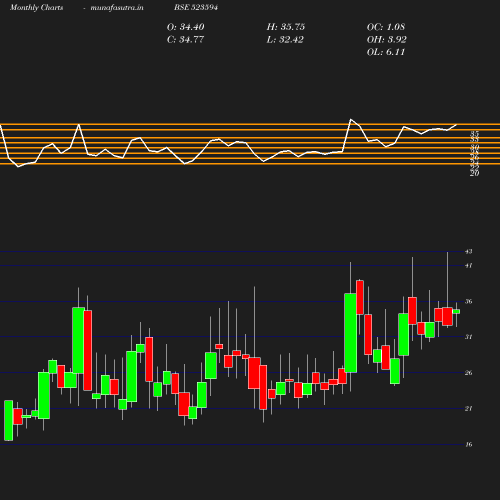Click the "Monthly Charts" title text
Image resolution: width=500 pixels, height=500 pixels.
pyautogui.click(x=36, y=8)
